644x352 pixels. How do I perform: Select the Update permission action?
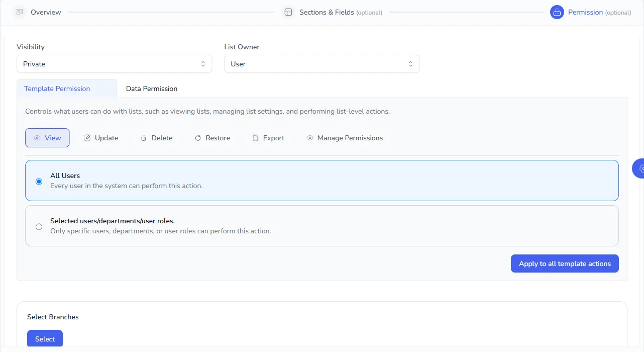[101, 138]
